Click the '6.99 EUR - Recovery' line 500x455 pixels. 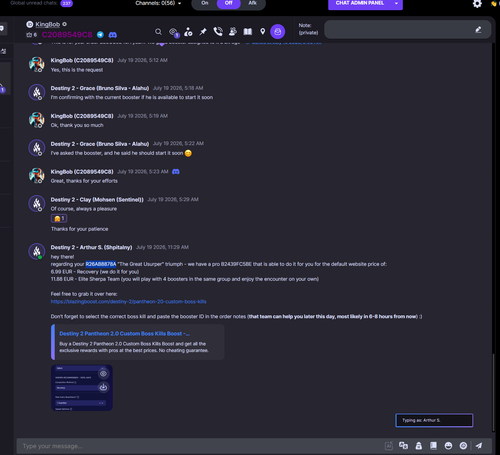(x=95, y=272)
